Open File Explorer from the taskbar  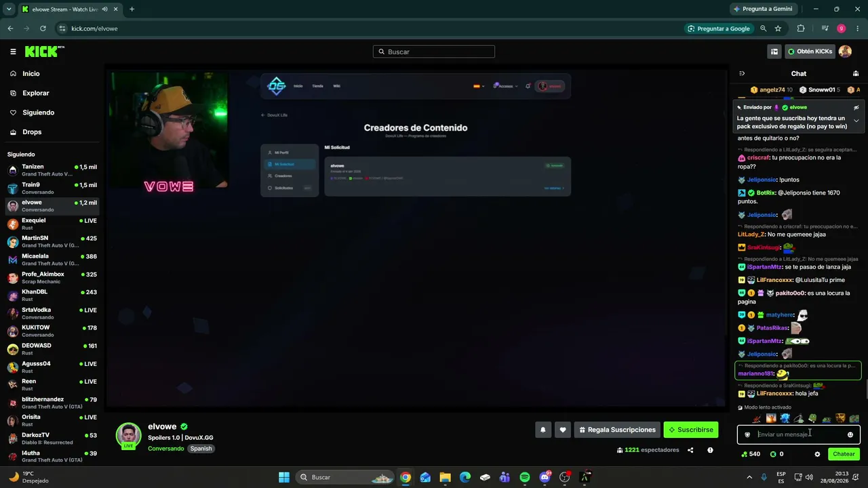tap(445, 477)
